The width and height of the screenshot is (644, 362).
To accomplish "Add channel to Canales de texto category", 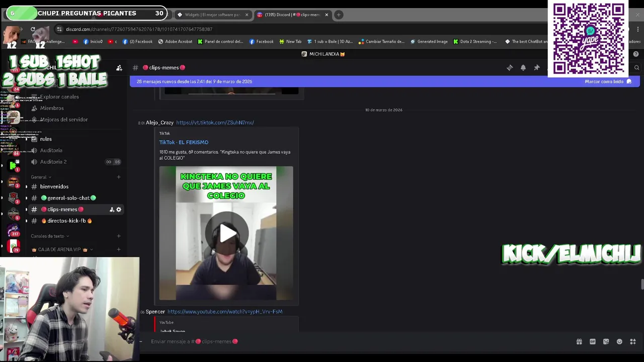I will (x=119, y=236).
